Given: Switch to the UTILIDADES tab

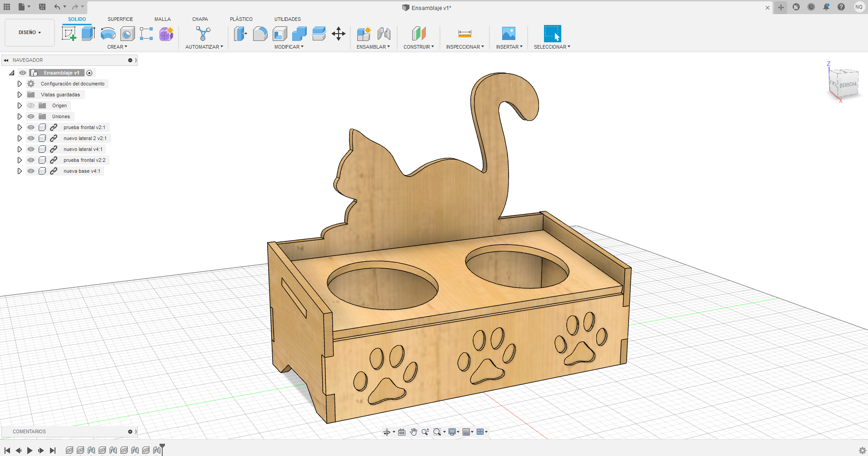Looking at the screenshot, I should click(288, 19).
